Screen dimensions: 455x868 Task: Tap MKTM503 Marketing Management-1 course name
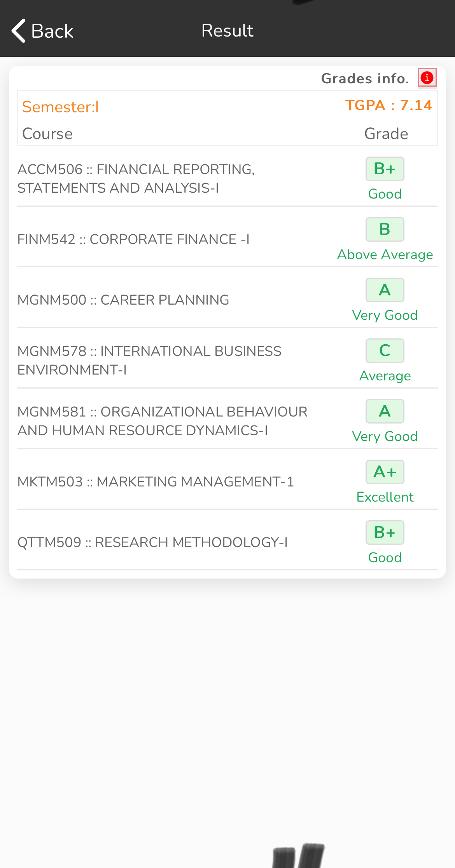coord(156,482)
